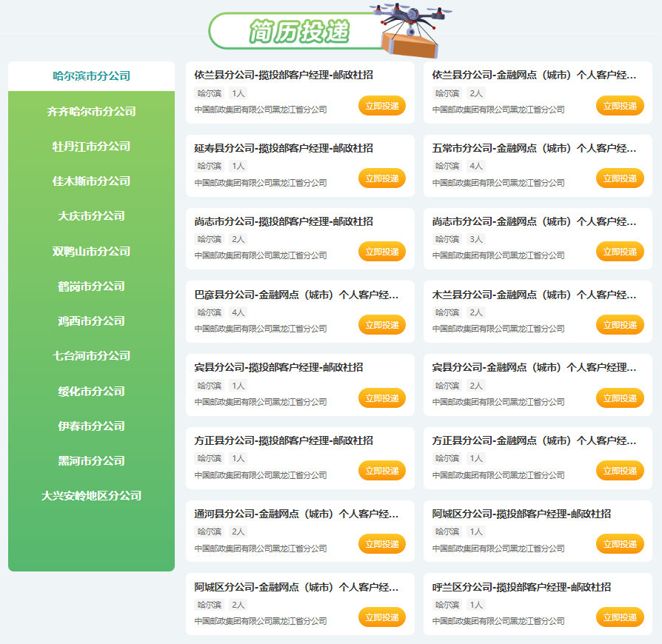Image resolution: width=662 pixels, height=644 pixels.
Task: View 尚志市分公司-揽投部客户经理-邮政社招 posting
Action: point(284,221)
